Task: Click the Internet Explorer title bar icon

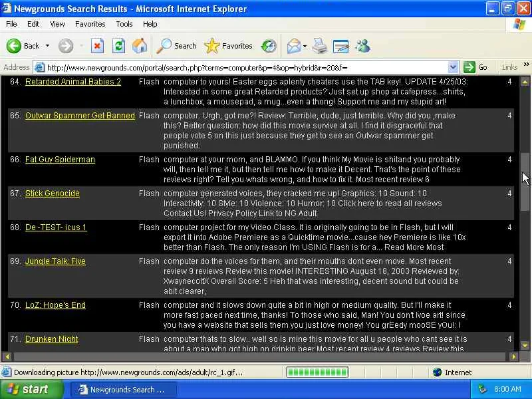Action: (7, 8)
